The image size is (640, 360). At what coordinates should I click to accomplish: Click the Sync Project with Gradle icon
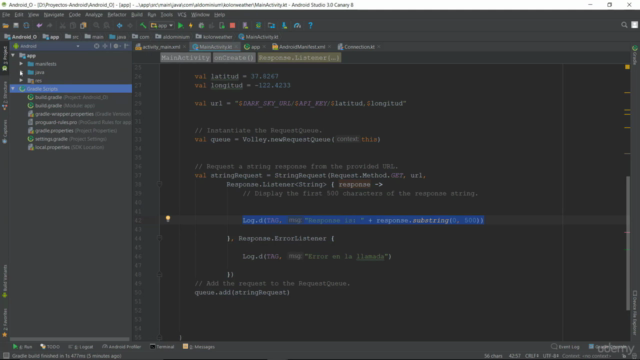tap(258, 25)
